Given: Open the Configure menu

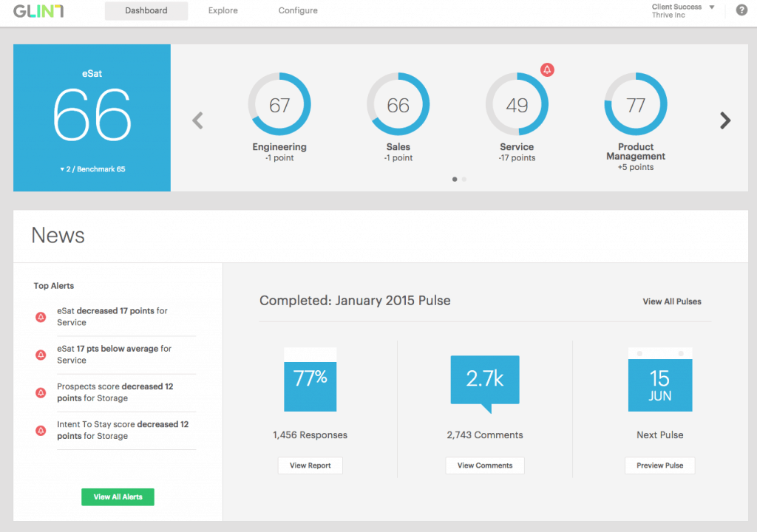Looking at the screenshot, I should (297, 10).
